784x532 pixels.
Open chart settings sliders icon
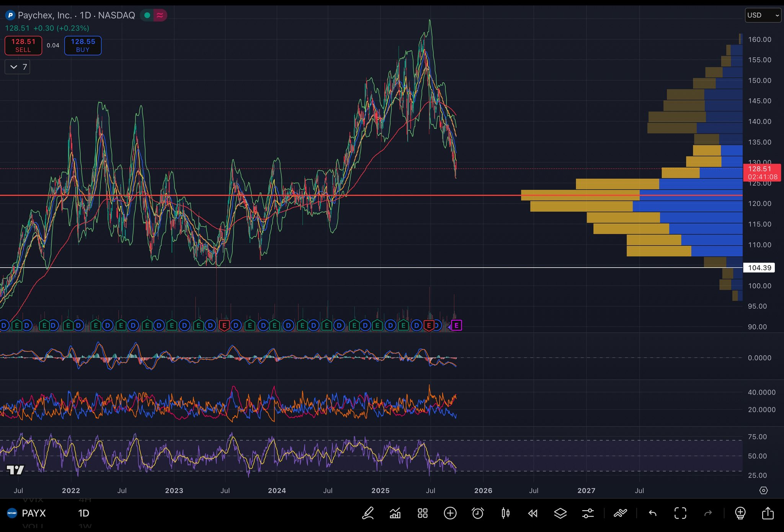[588, 513]
